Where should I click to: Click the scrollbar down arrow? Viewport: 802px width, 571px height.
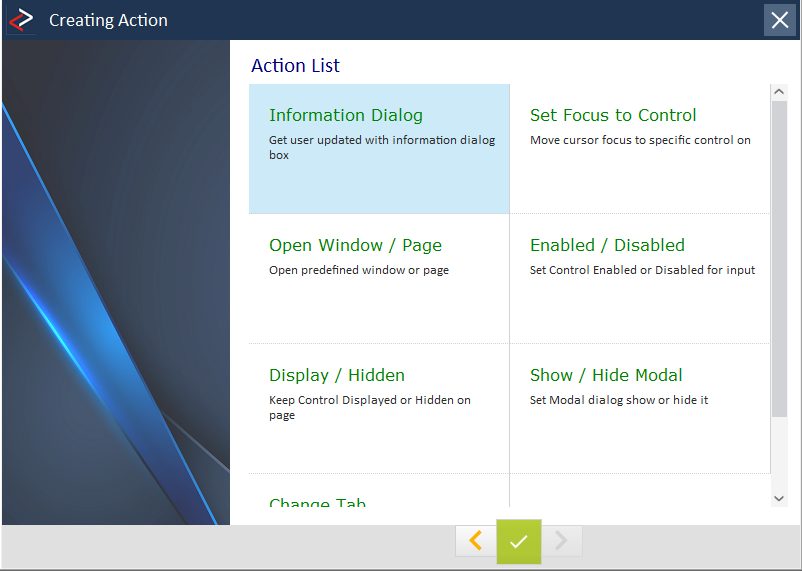779,498
